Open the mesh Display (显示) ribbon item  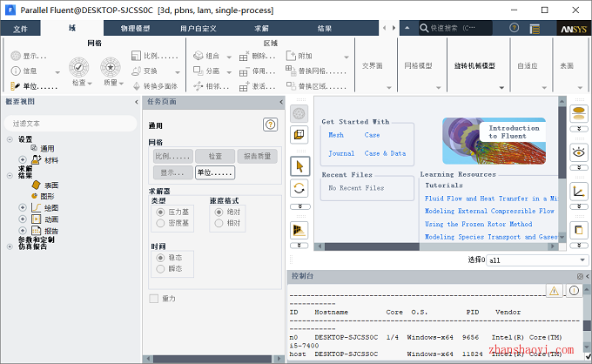[x=29, y=57]
